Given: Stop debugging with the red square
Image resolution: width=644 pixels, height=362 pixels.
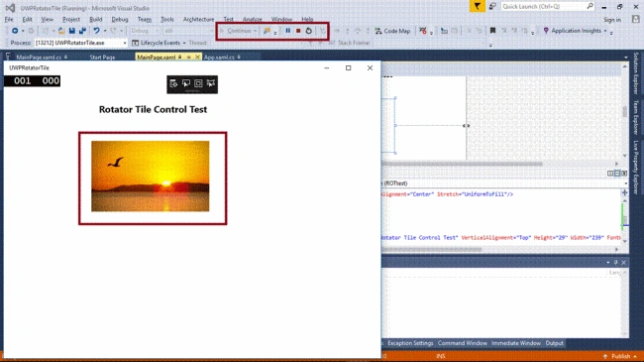Looking at the screenshot, I should click(x=298, y=31).
